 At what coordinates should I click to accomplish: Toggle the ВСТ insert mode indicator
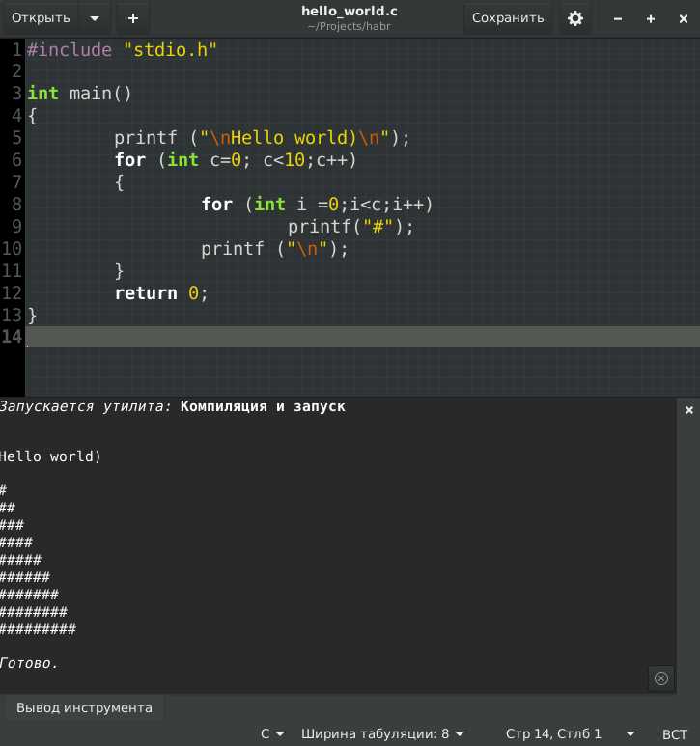[x=675, y=734]
